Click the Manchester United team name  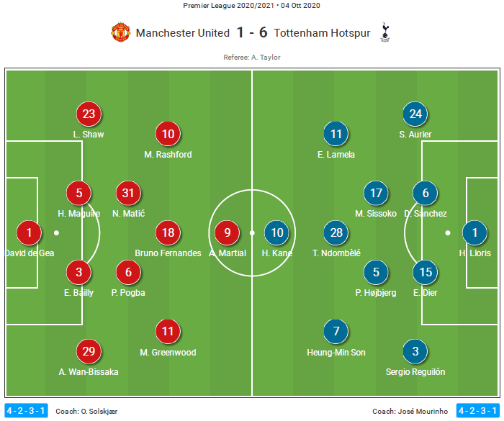tap(183, 33)
